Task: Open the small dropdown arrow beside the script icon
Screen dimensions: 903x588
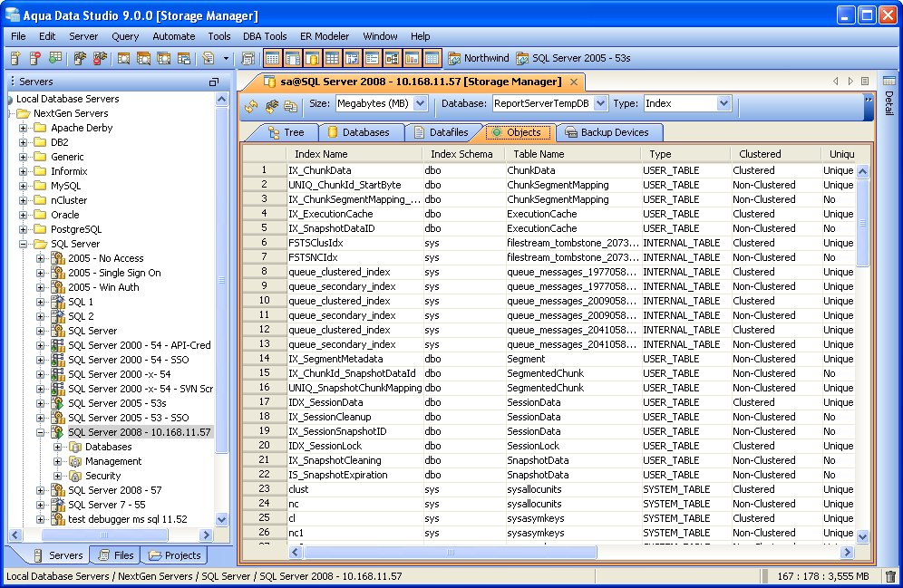Action: pyautogui.click(x=226, y=59)
